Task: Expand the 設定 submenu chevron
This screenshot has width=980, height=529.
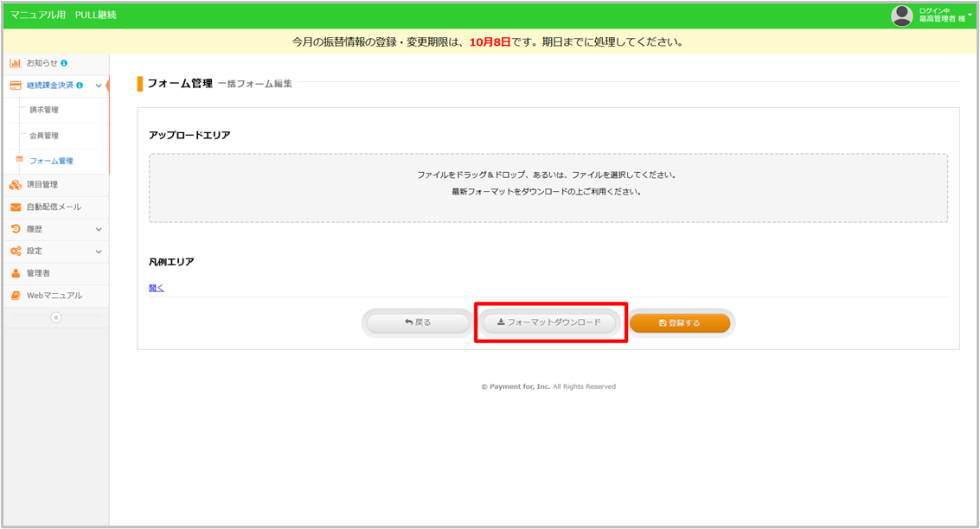Action: point(99,252)
